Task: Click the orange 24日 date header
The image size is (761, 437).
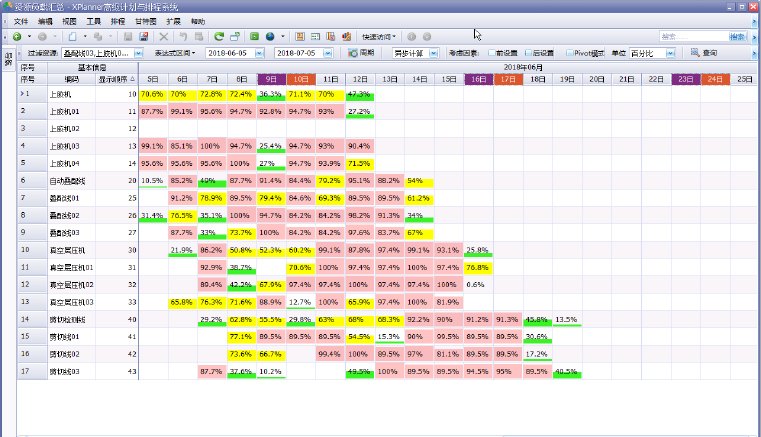Action: (x=715, y=79)
